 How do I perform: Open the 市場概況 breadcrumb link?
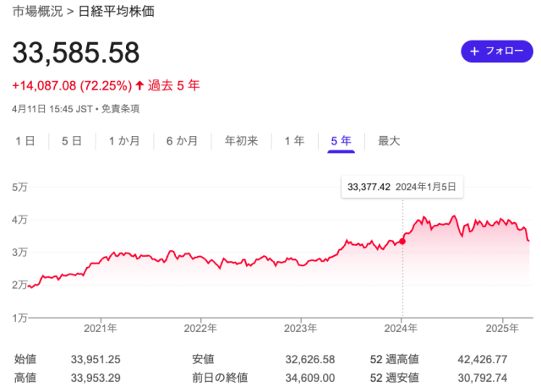38,11
